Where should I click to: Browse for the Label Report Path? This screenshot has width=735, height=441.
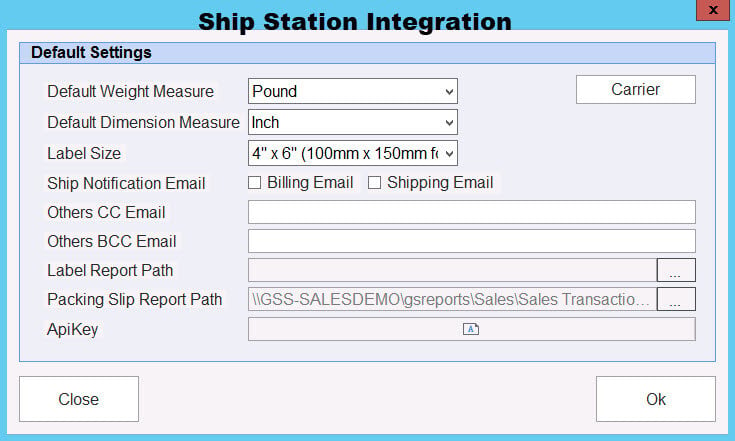click(676, 270)
